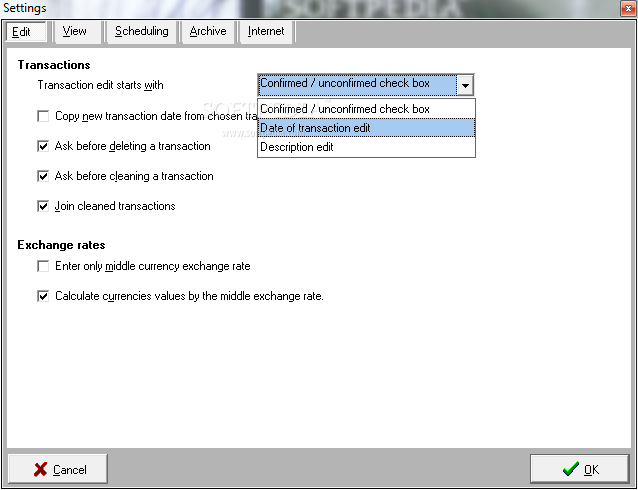The width and height of the screenshot is (638, 490).
Task: Confirm settings with the OK button
Action: tap(580, 469)
